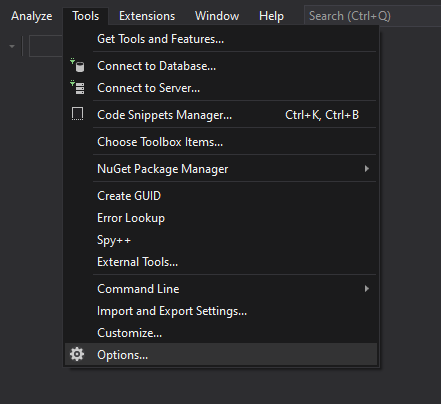The height and width of the screenshot is (404, 441).
Task: Select Error Lookup
Action: 221,218
